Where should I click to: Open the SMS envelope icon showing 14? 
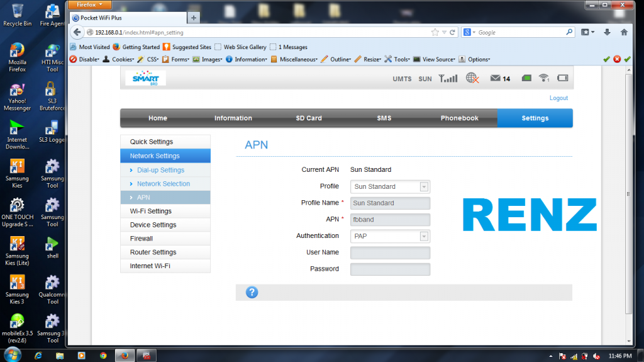click(500, 78)
